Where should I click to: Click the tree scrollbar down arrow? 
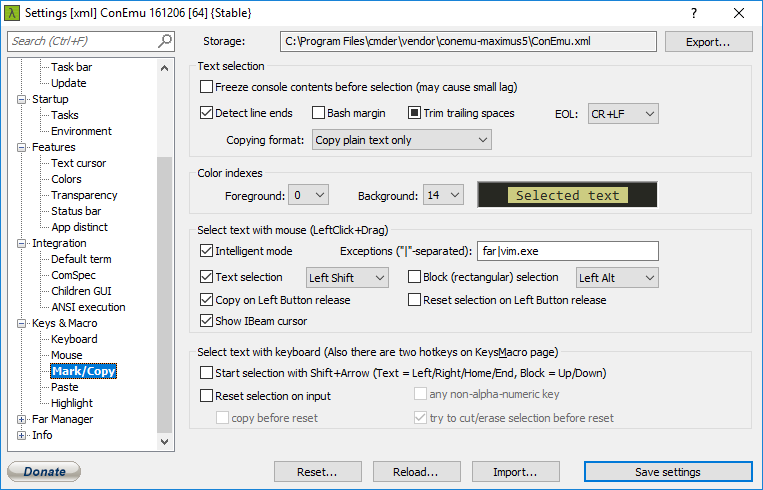pyautogui.click(x=164, y=442)
